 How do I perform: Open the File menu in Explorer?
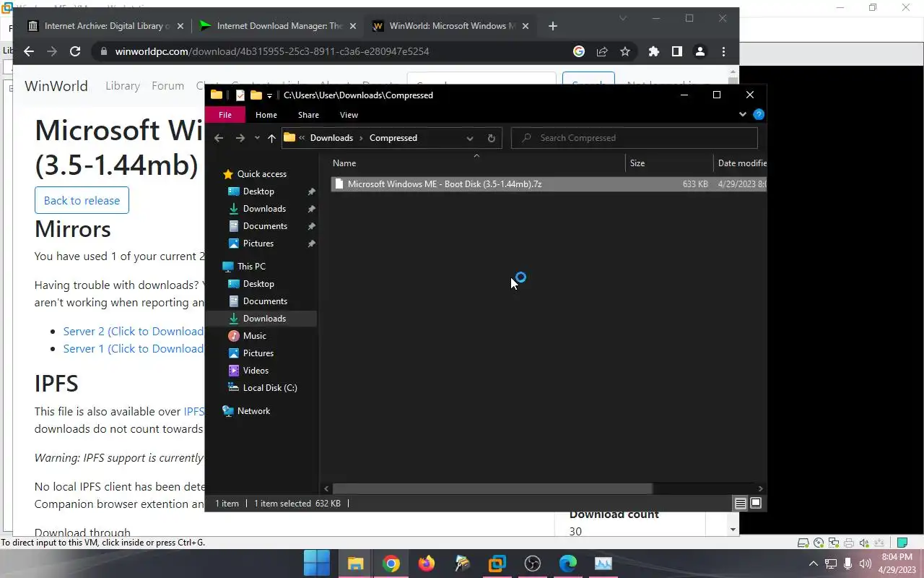(x=225, y=115)
